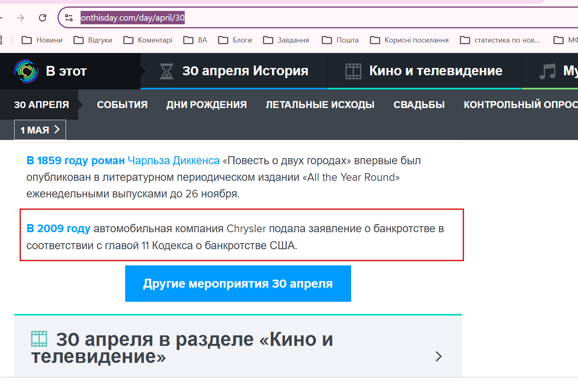The height and width of the screenshot is (392, 578).
Task: Open the 30 апреля История tab
Action: pos(234,71)
